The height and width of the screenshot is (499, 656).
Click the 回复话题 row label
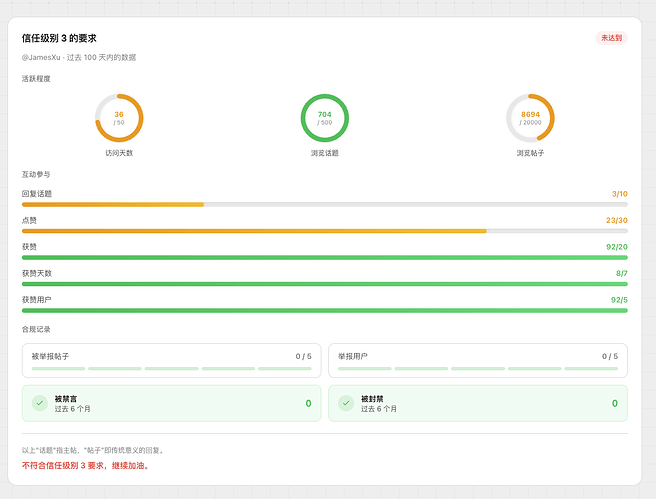(x=37, y=194)
